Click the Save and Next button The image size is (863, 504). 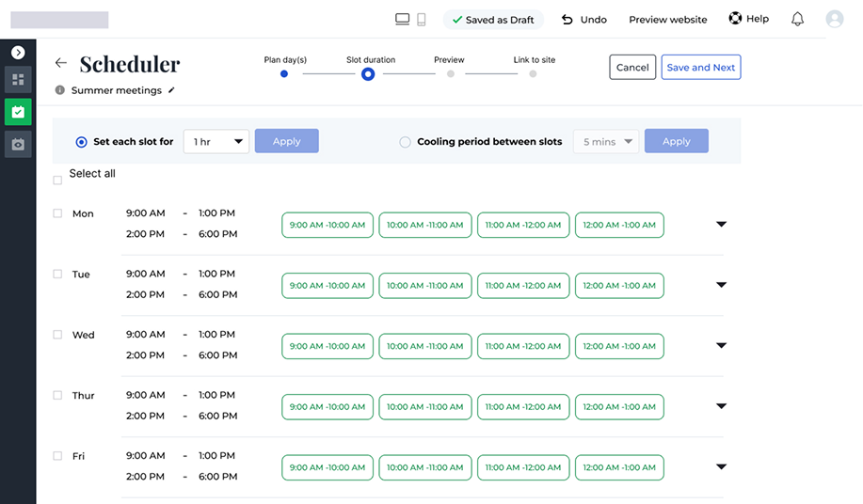point(700,68)
